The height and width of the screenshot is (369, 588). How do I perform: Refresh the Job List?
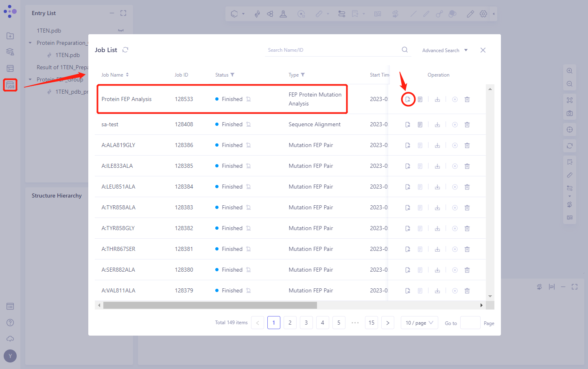[x=125, y=50]
